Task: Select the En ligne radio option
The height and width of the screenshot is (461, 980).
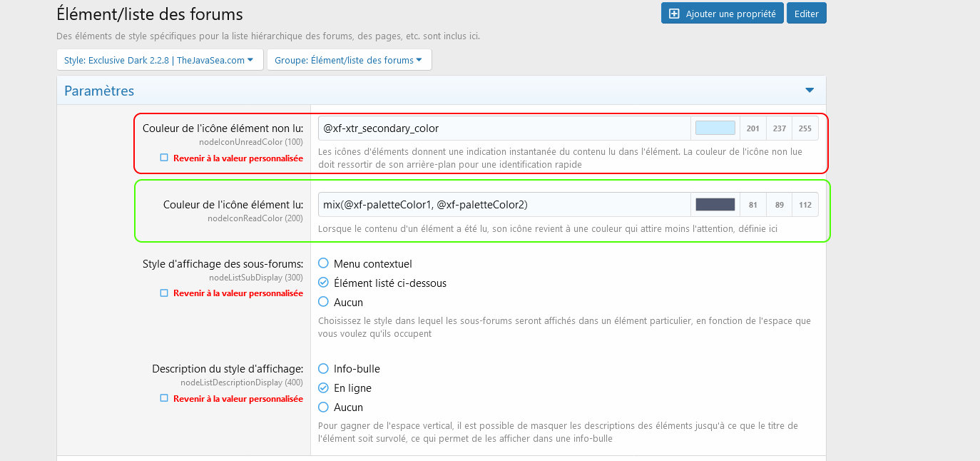Action: (x=324, y=388)
